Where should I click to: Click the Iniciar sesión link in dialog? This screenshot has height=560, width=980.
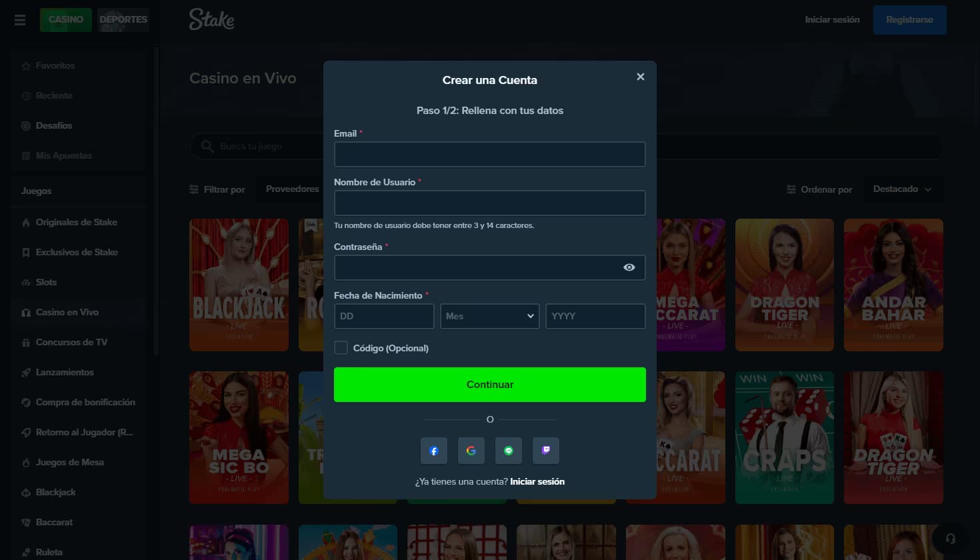click(537, 481)
